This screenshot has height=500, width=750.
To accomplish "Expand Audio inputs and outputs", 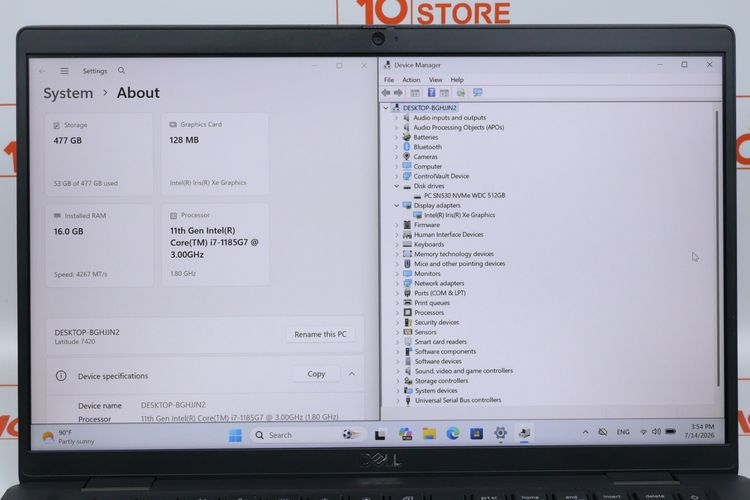I will tap(396, 118).
